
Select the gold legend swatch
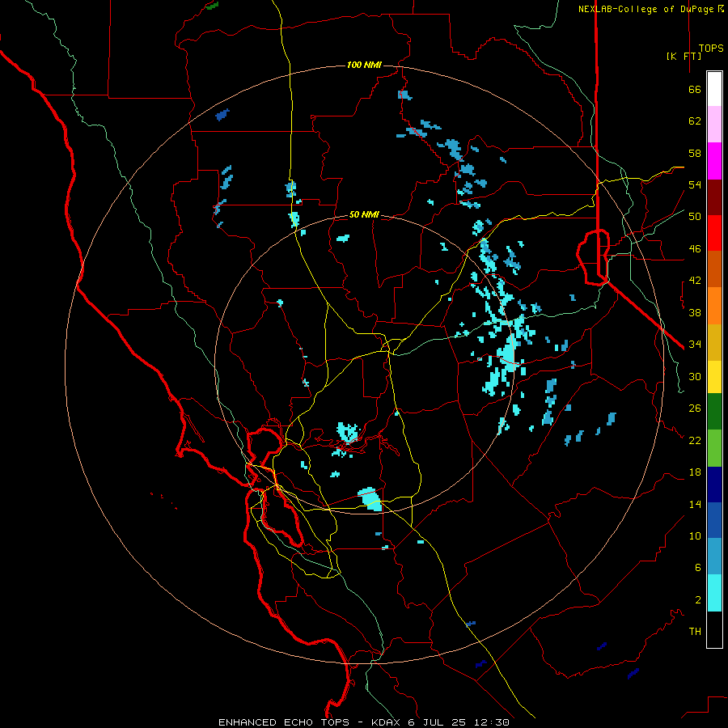coord(714,342)
